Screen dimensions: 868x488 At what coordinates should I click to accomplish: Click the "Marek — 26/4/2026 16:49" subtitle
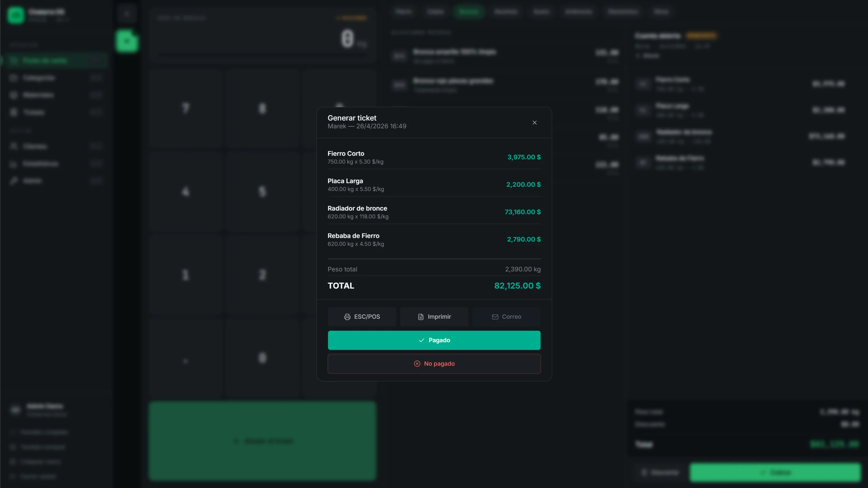[x=367, y=126]
